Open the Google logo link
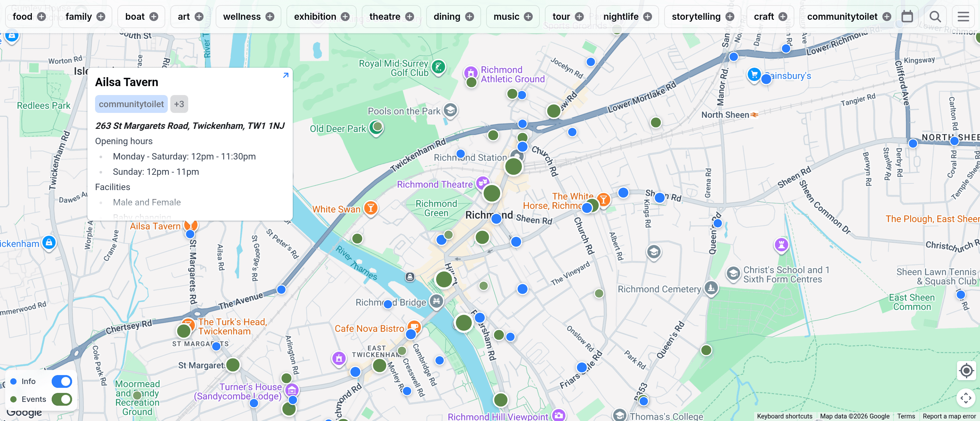Image resolution: width=980 pixels, height=421 pixels. click(x=24, y=412)
